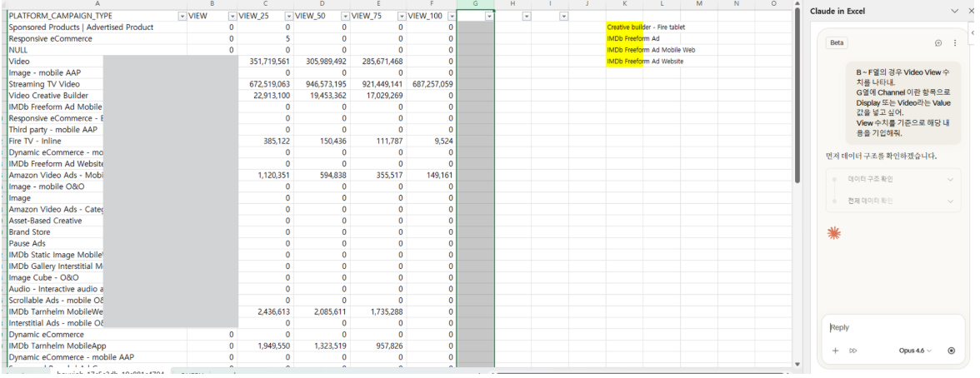Expand the '전체 데이터 확인' step
The height and width of the screenshot is (378, 980).
892,201
